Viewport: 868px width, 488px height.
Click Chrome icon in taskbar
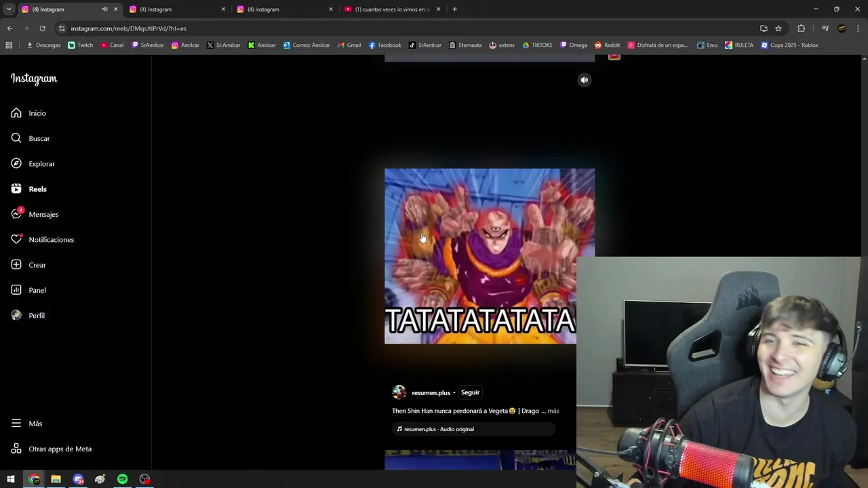pos(34,479)
